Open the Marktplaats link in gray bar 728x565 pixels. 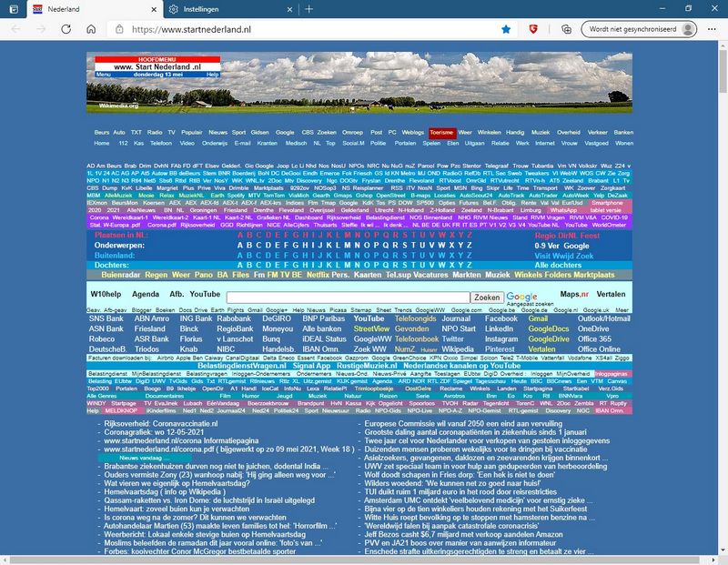pyautogui.click(x=593, y=275)
